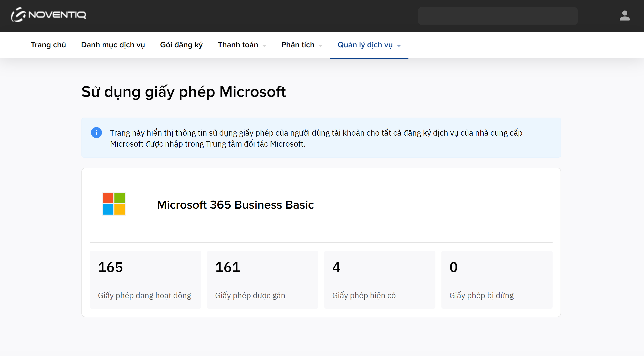Click the Noventiq logo
644x356 pixels.
click(48, 15)
